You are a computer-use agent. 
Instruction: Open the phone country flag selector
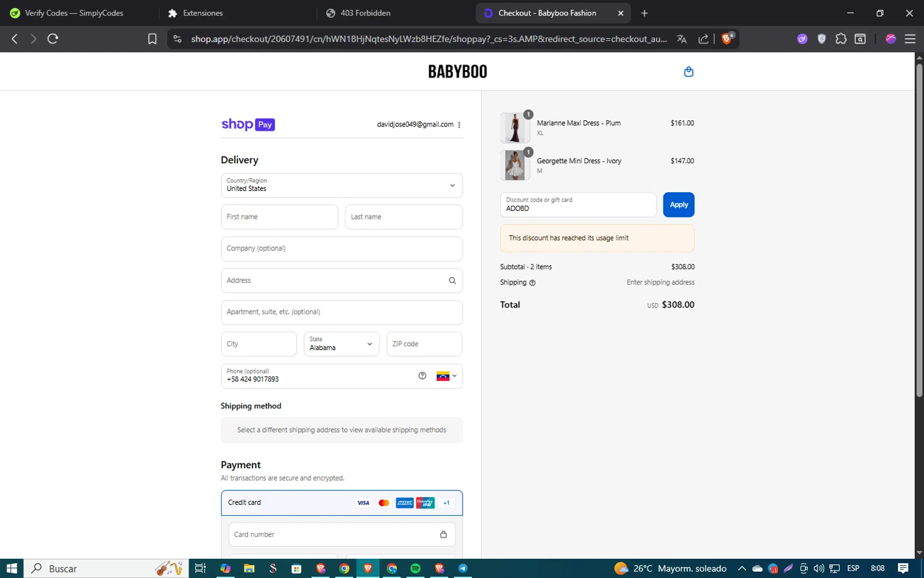447,376
